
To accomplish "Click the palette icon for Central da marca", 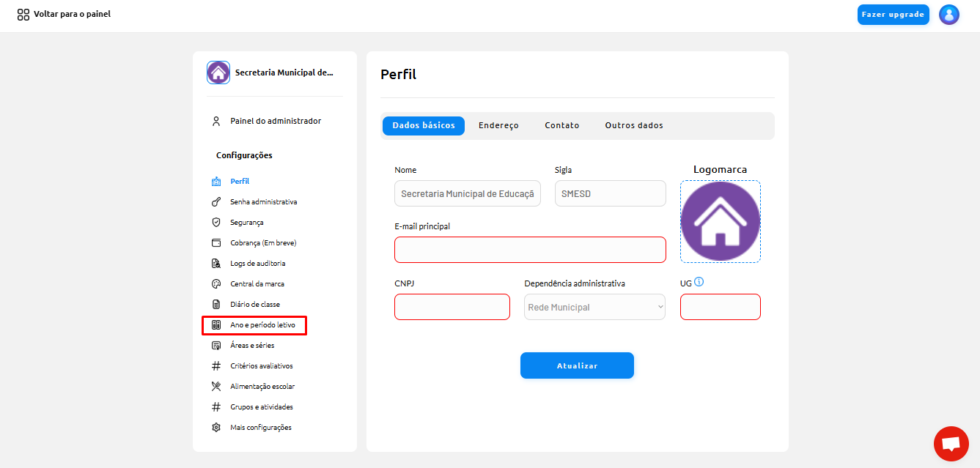I will pyautogui.click(x=216, y=284).
